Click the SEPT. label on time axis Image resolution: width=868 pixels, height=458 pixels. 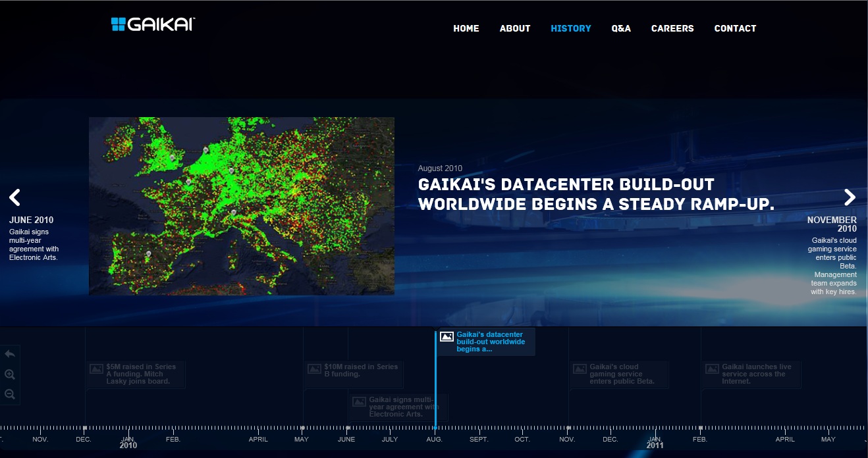(479, 439)
